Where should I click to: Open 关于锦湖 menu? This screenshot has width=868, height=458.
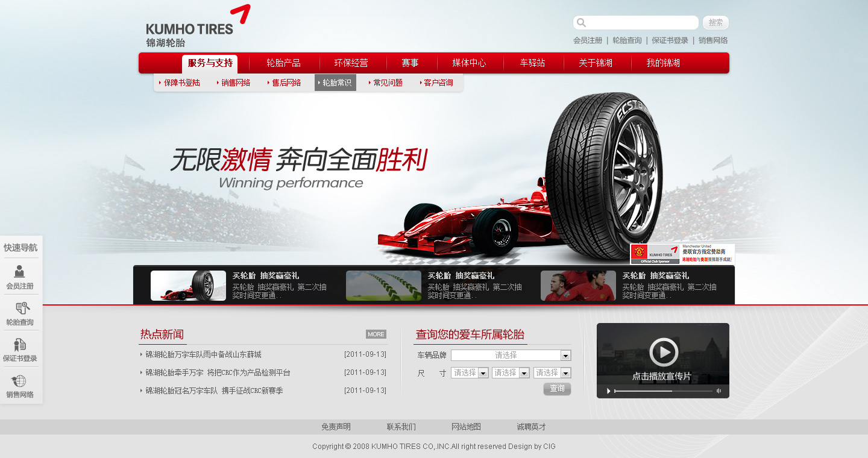tap(596, 63)
